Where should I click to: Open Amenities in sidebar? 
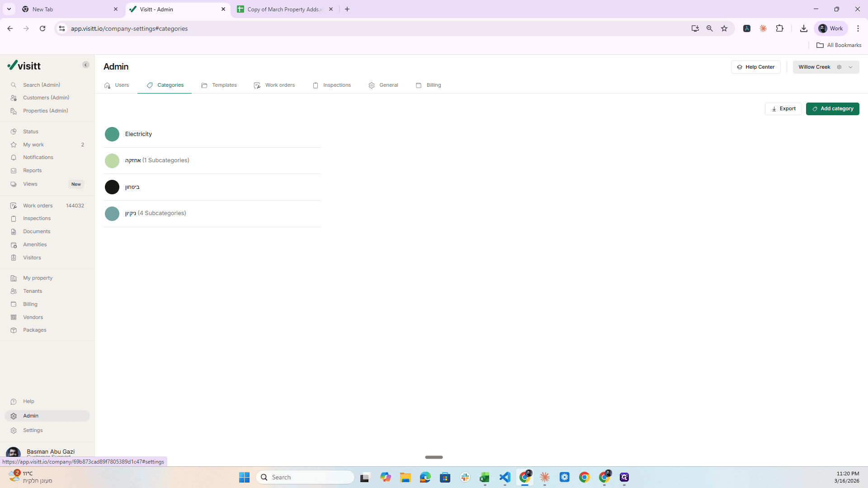[x=35, y=244]
